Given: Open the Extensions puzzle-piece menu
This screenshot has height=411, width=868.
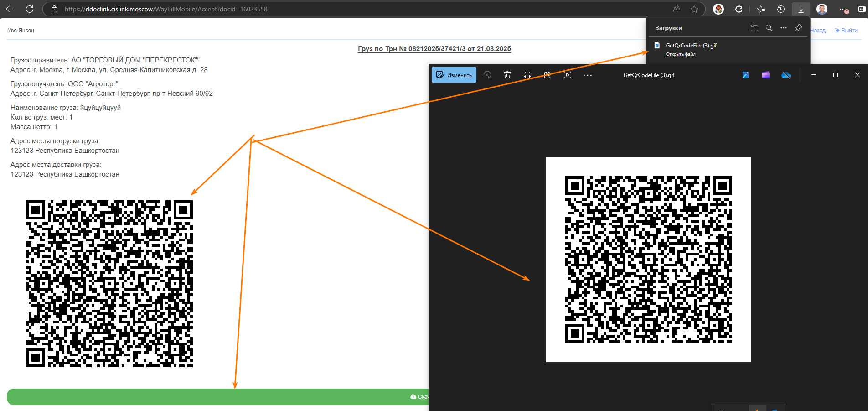Looking at the screenshot, I should point(739,9).
